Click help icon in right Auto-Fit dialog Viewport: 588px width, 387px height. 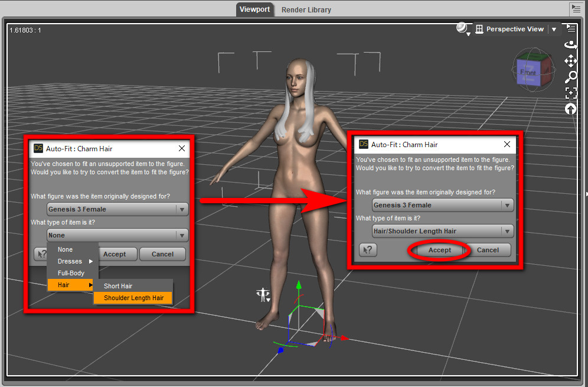(368, 250)
